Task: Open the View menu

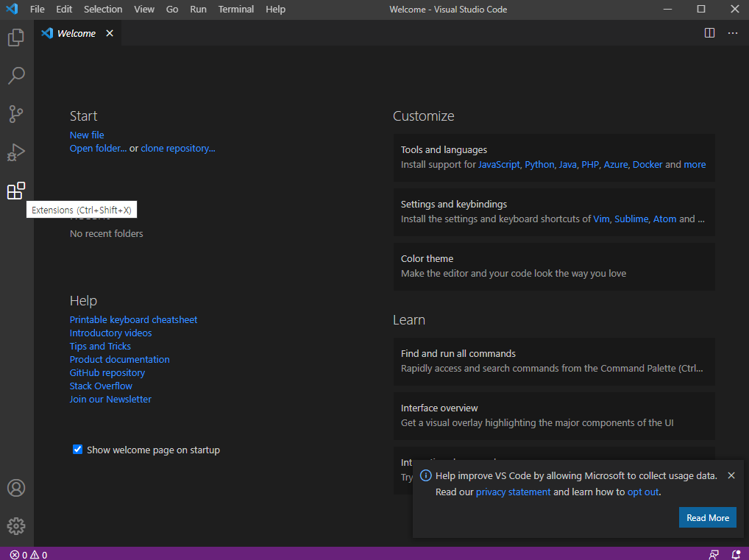Action: [x=144, y=9]
